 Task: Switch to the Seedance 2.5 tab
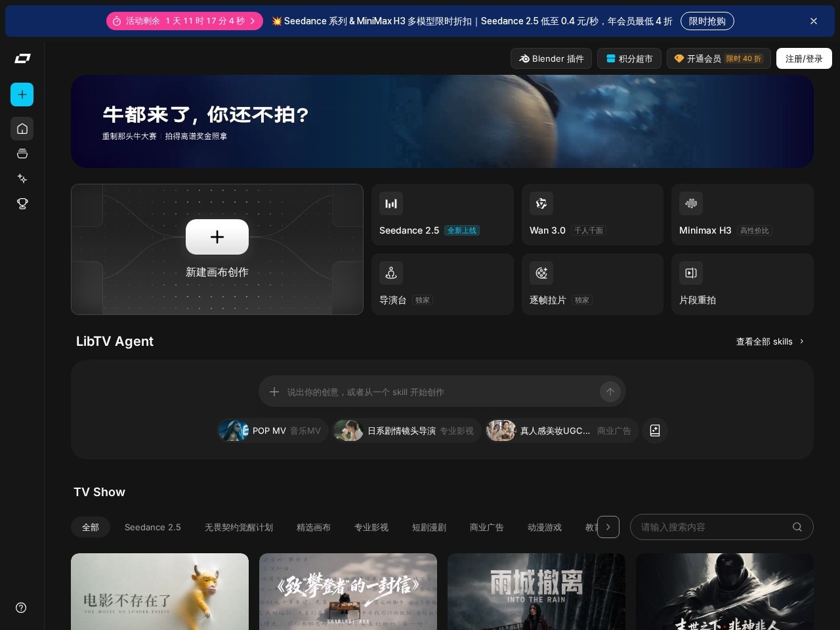point(153,527)
